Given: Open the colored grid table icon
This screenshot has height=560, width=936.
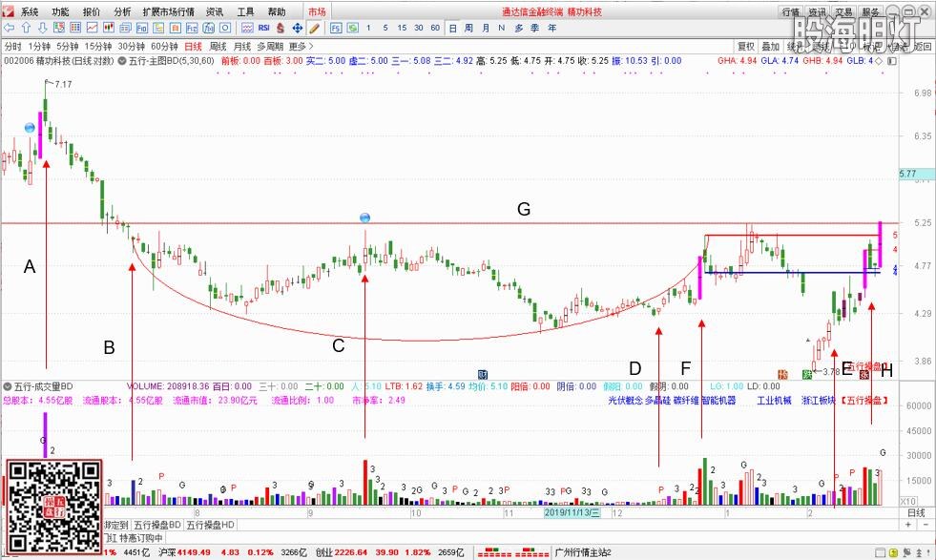Looking at the screenshot, I should (58, 28).
